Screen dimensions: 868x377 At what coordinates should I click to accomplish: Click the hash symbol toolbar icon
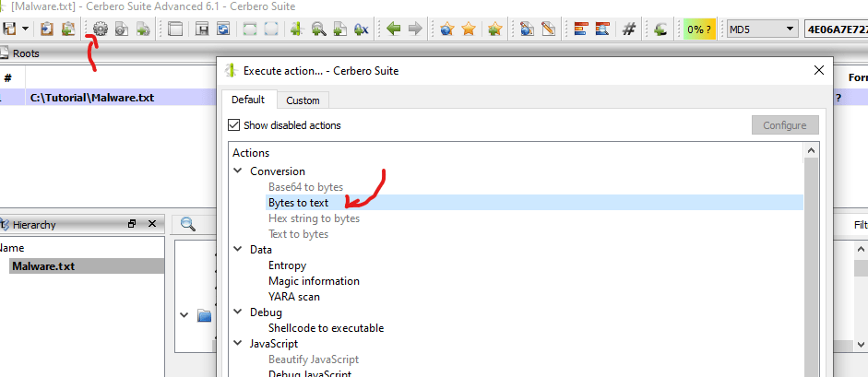tap(630, 29)
